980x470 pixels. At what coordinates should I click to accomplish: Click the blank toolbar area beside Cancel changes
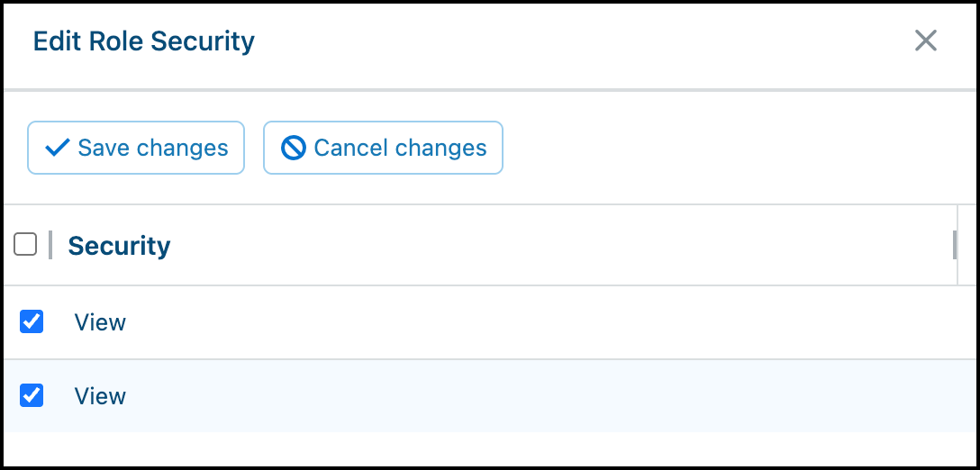click(x=738, y=148)
